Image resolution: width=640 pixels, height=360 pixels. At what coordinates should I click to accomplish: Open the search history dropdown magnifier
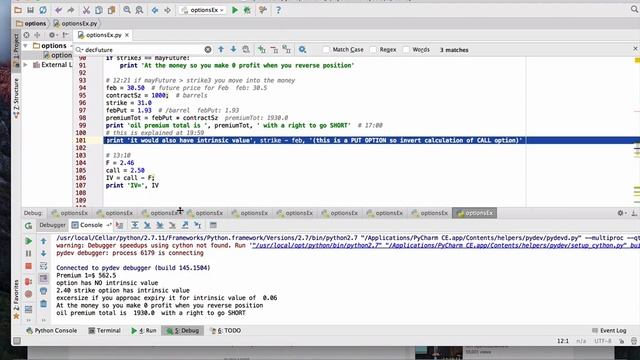(79, 49)
